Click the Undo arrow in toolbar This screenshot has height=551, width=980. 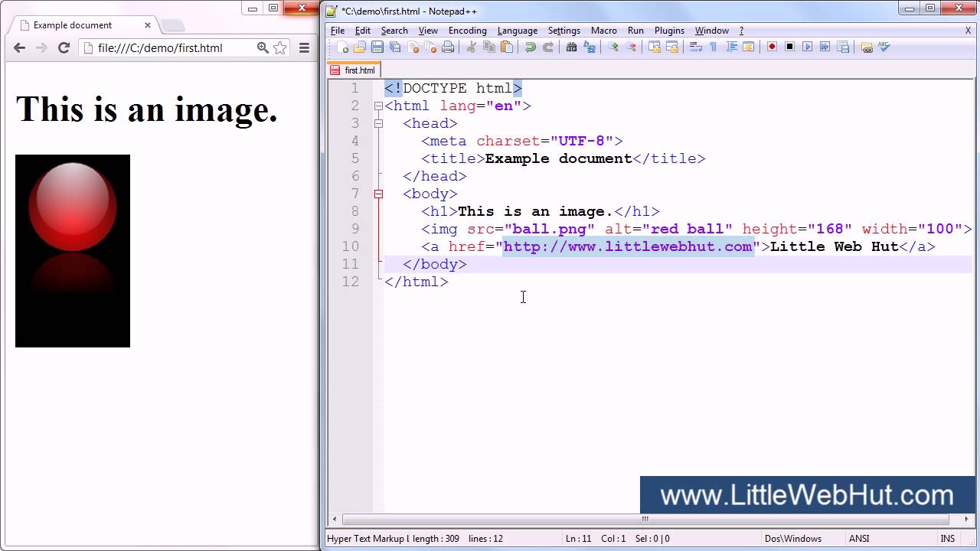click(530, 47)
